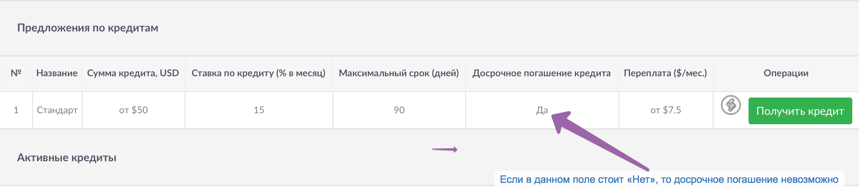Screen dimensions: 868x188
Task: Click the Активные кредиты heading
Action: pyautogui.click(x=67, y=158)
